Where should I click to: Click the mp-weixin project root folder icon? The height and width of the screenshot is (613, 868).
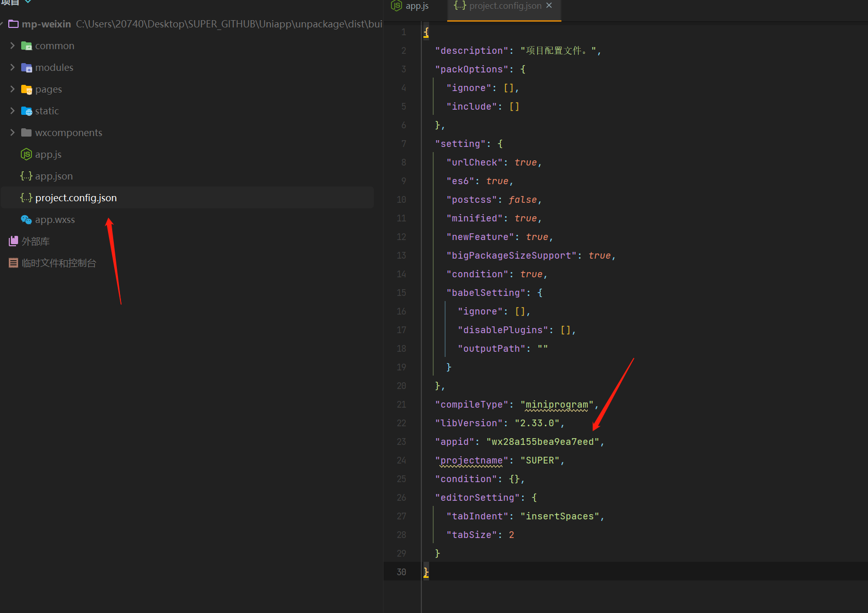[13, 24]
